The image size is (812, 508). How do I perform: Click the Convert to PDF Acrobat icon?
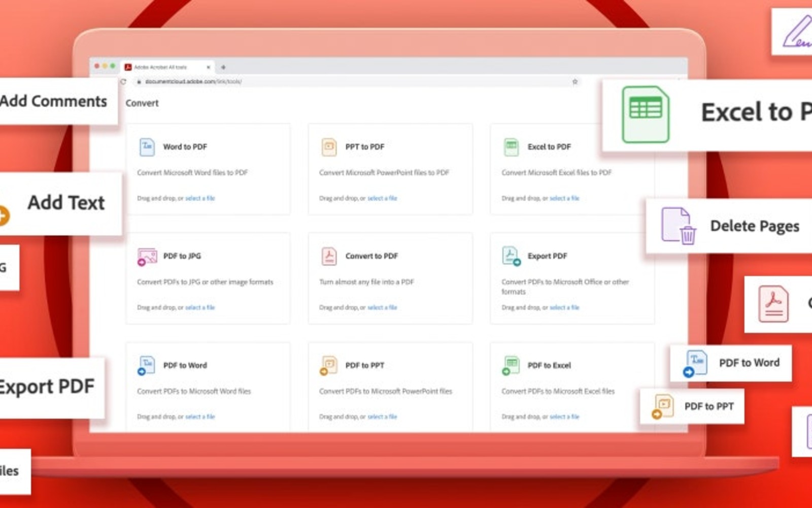click(329, 256)
